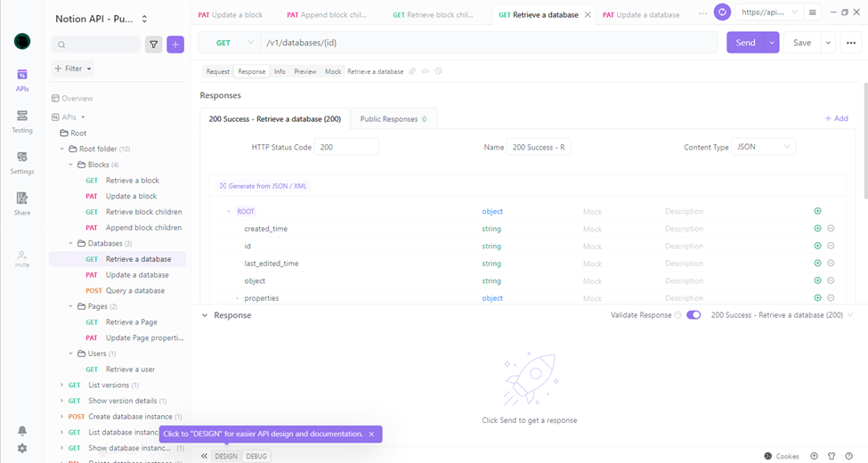
Task: Switch to the Mock tab
Action: pyautogui.click(x=333, y=71)
